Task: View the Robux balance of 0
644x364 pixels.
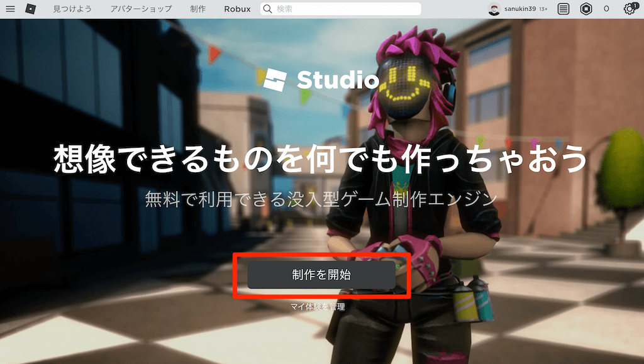Action: [x=606, y=9]
